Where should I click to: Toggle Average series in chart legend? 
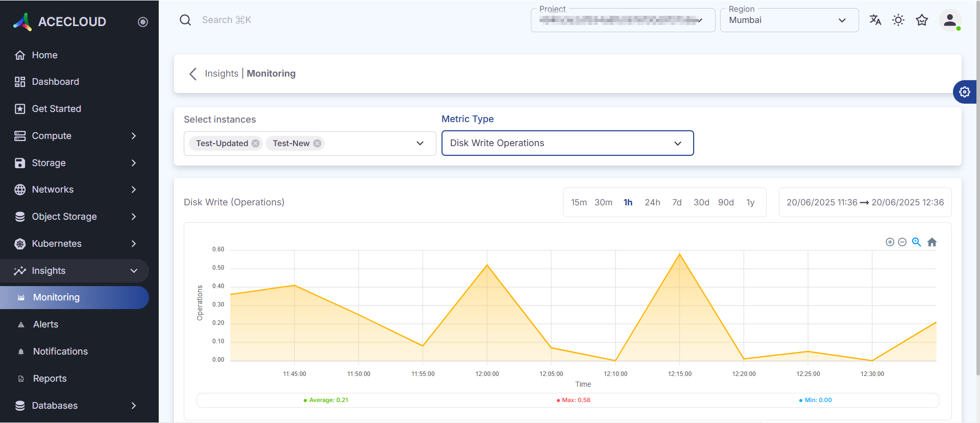[x=326, y=400]
